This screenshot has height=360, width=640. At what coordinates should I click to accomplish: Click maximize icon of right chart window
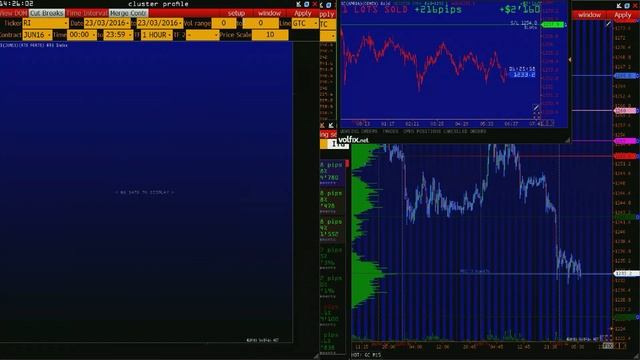(627, 5)
